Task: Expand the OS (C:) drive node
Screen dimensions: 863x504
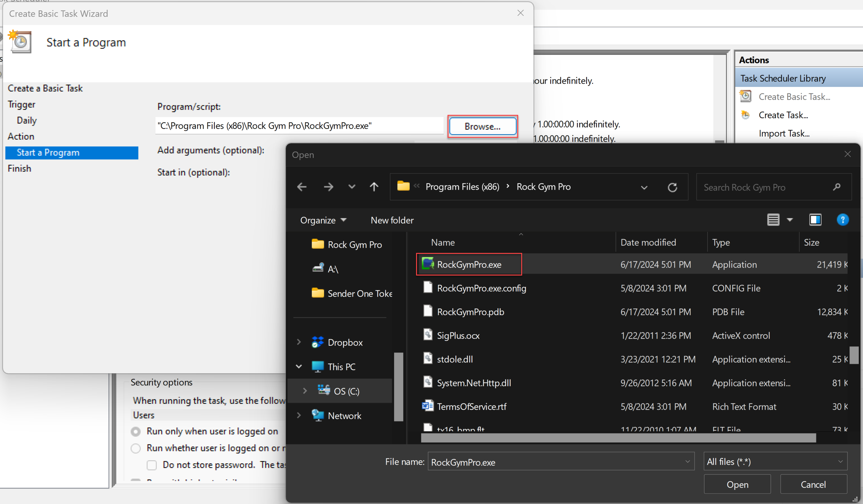Action: click(x=305, y=391)
